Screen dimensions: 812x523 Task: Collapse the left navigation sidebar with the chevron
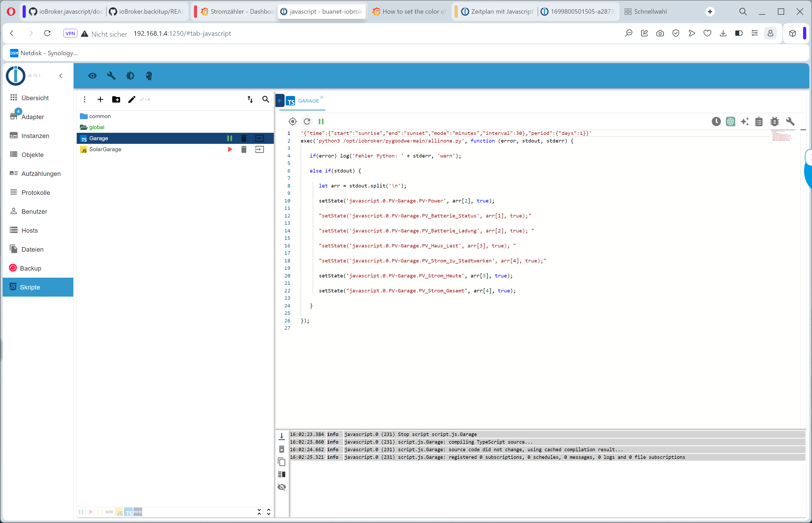click(61, 75)
